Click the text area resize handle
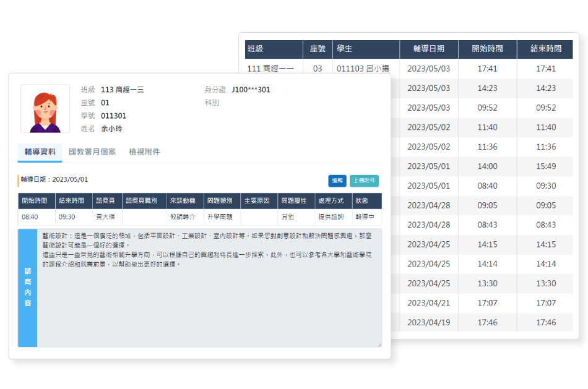Image resolution: width=588 pixels, height=389 pixels. [x=379, y=344]
